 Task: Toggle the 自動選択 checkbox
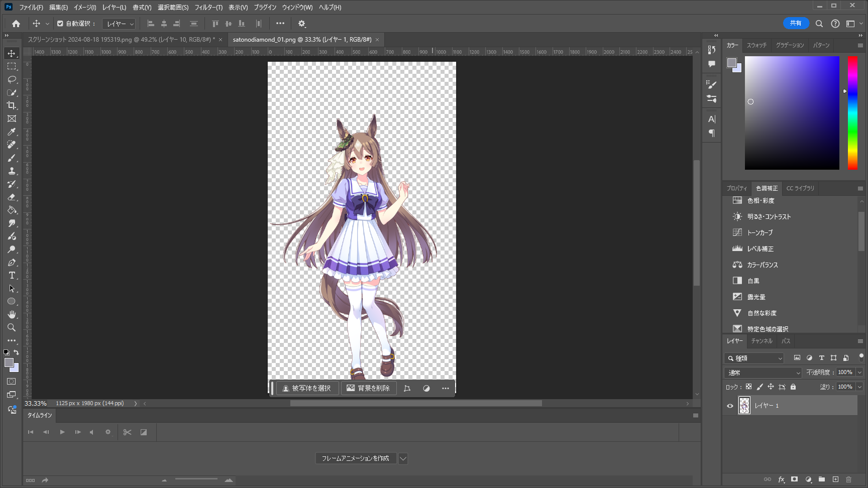pyautogui.click(x=60, y=24)
